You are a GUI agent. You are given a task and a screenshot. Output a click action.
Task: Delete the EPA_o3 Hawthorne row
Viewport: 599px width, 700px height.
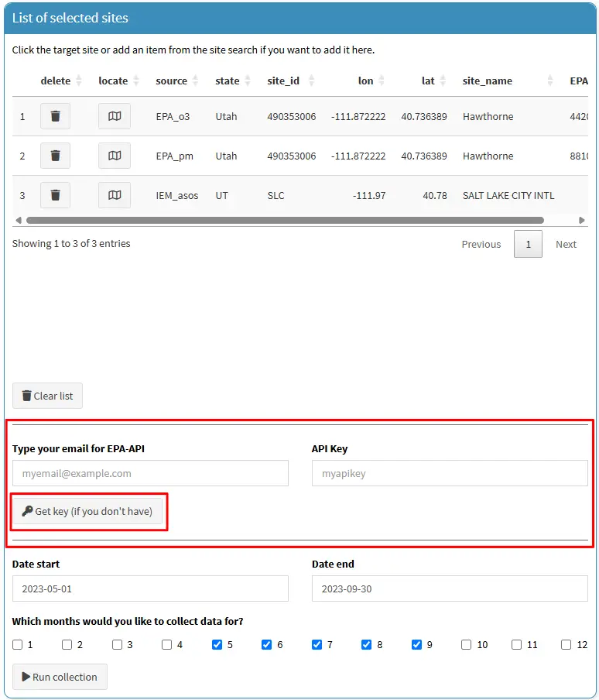click(55, 116)
